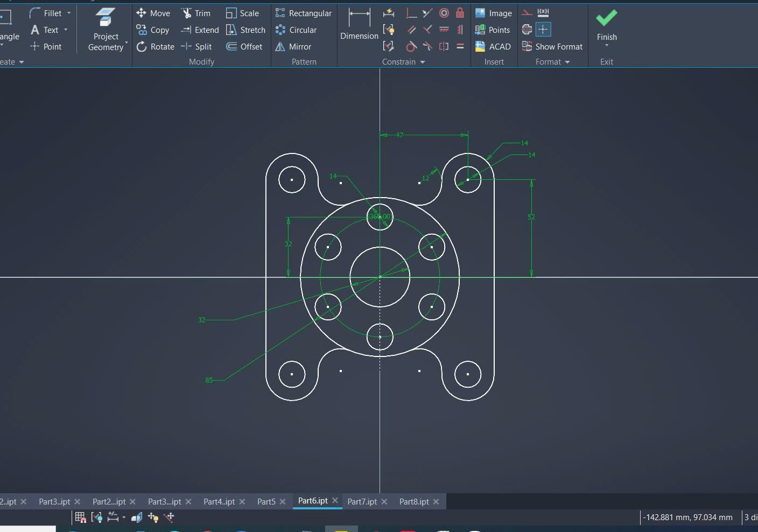Toggle Center Point format option
The height and width of the screenshot is (532, 758).
[543, 30]
